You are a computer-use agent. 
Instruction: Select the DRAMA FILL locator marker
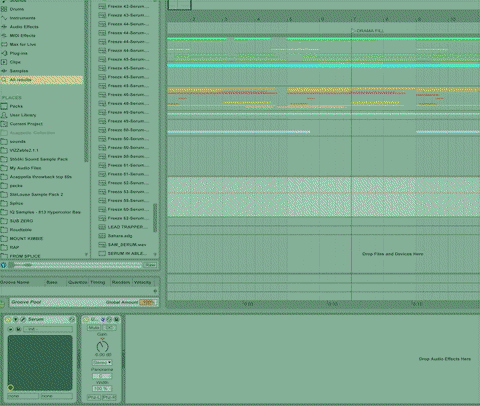tap(367, 31)
